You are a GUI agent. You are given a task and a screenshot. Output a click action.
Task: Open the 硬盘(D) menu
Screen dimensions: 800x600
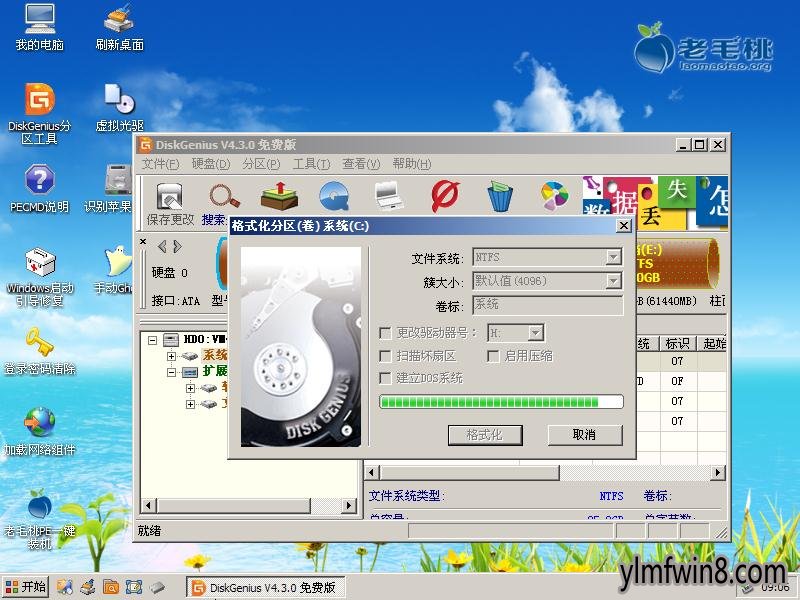point(211,164)
